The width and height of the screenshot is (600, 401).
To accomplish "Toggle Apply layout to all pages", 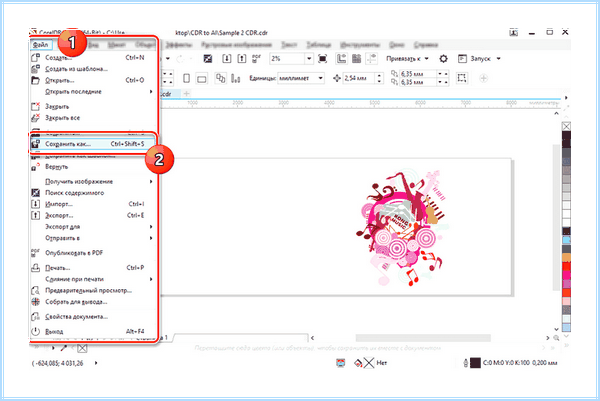I will pos(220,78).
